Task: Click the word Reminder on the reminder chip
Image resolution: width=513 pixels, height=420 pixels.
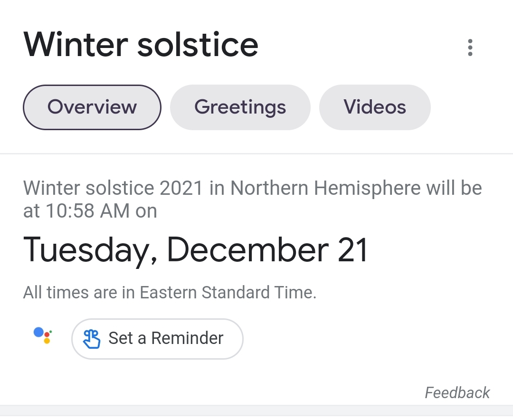Action: 187,338
